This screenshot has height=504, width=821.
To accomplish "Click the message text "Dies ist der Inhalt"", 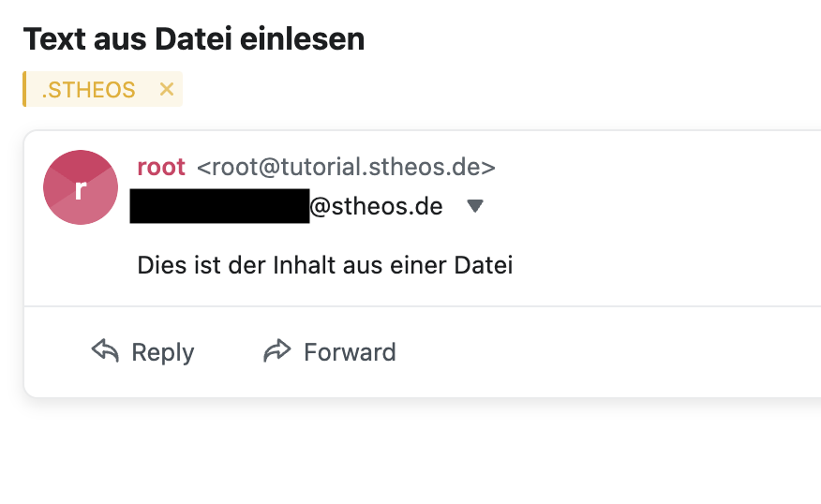I will (202, 265).
